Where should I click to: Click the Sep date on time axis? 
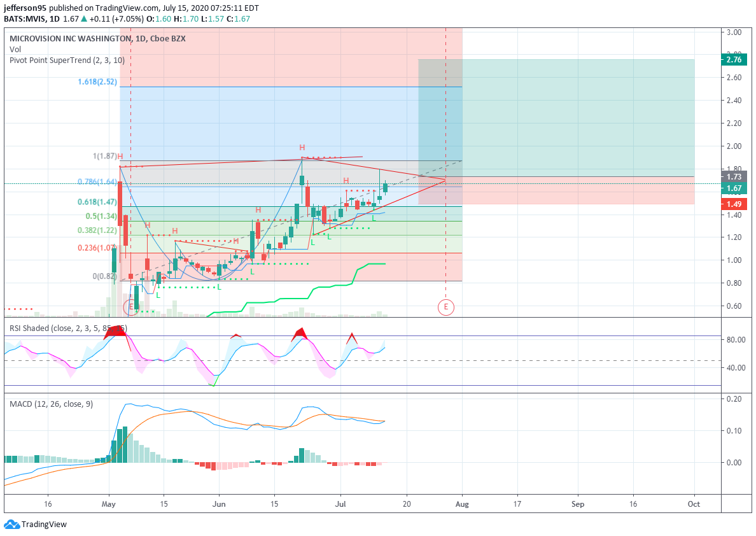[578, 504]
